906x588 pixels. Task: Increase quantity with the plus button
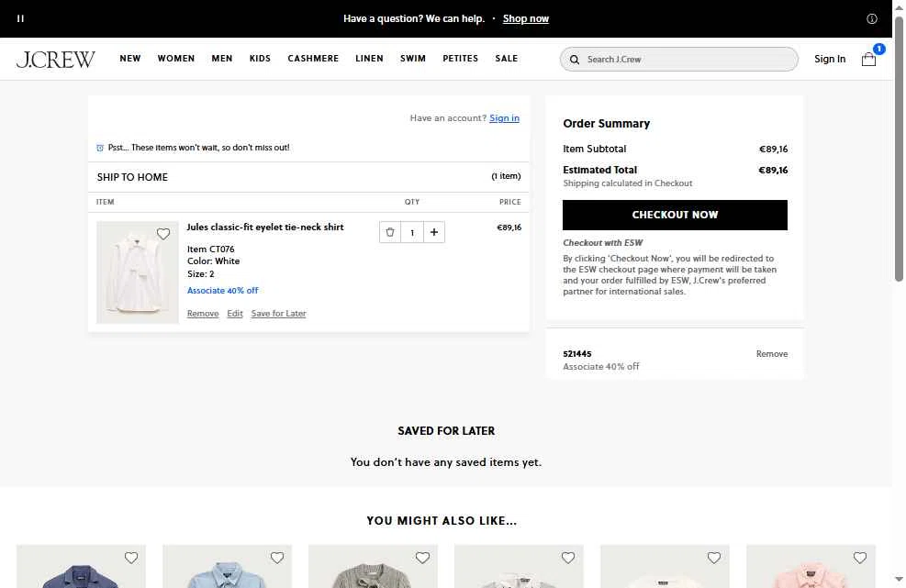(x=433, y=232)
